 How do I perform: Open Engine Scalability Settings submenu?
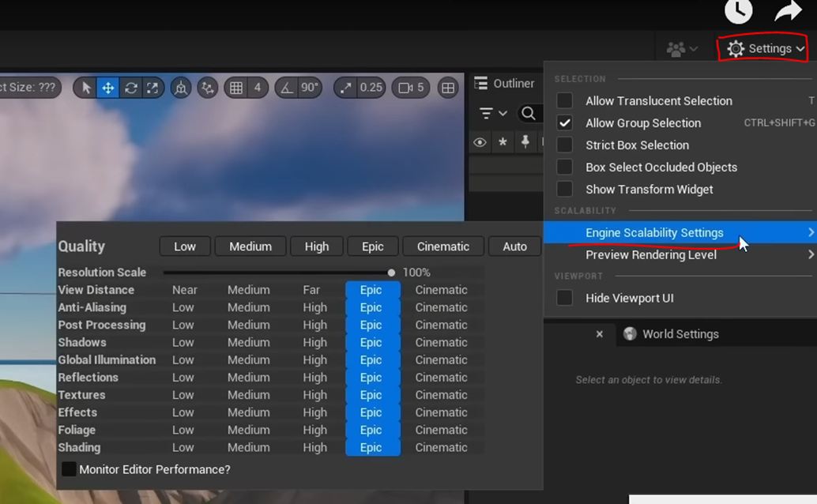[680, 232]
